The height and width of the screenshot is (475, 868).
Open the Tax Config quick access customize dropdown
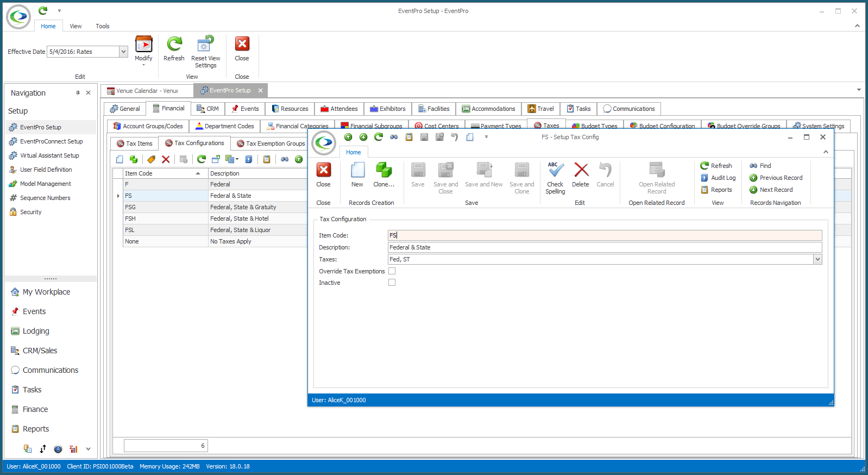pos(486,137)
